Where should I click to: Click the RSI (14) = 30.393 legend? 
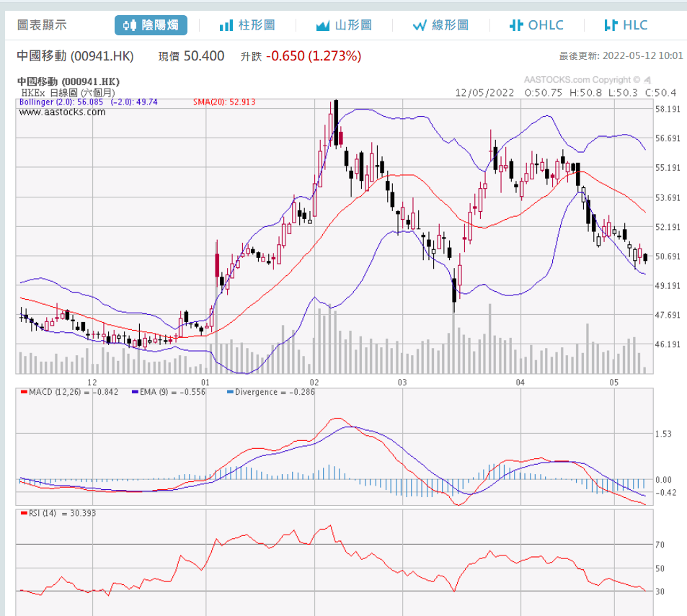(58, 513)
